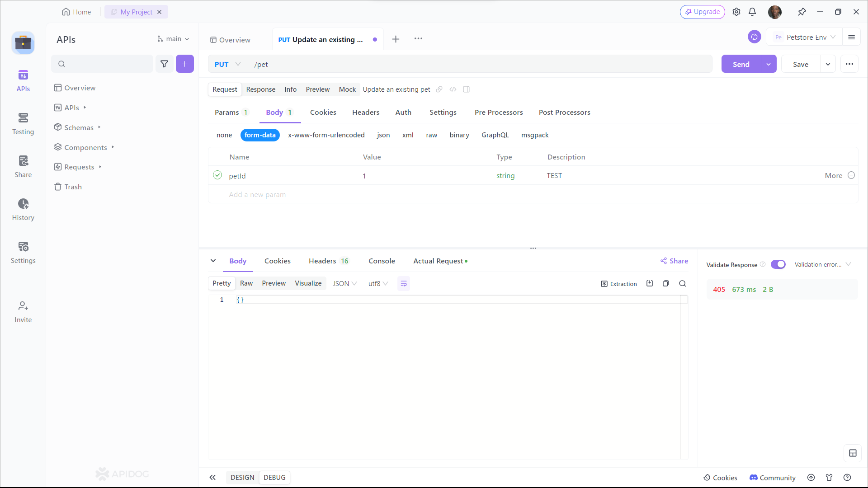Click the add new API button

click(x=185, y=64)
